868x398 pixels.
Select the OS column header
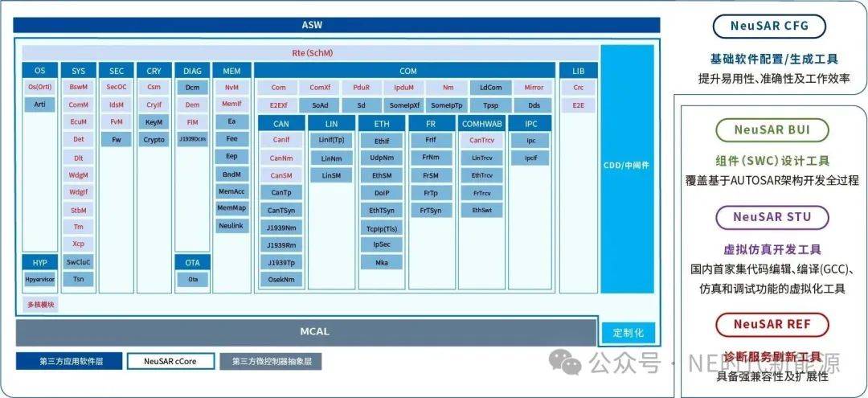40,71
